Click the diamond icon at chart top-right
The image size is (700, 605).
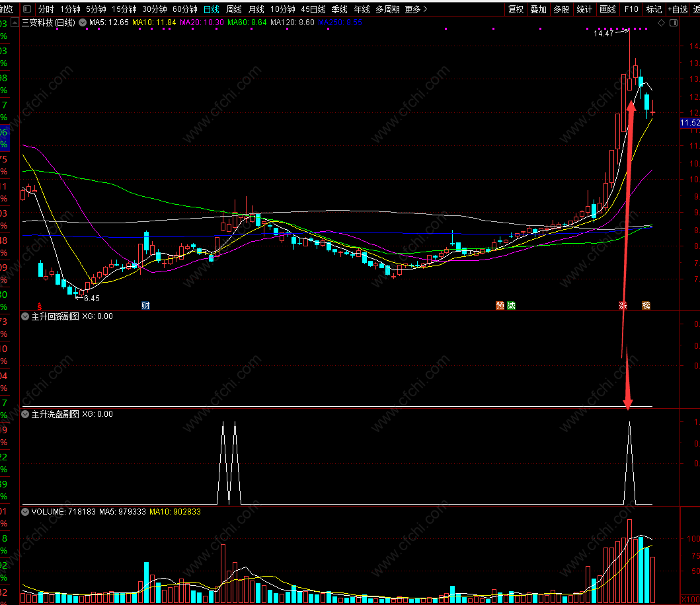[661, 22]
